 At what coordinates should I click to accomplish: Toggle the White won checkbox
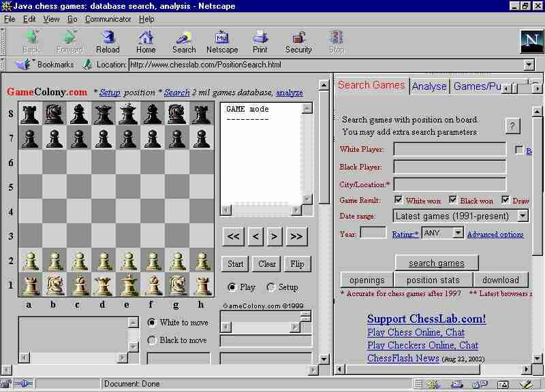399,199
